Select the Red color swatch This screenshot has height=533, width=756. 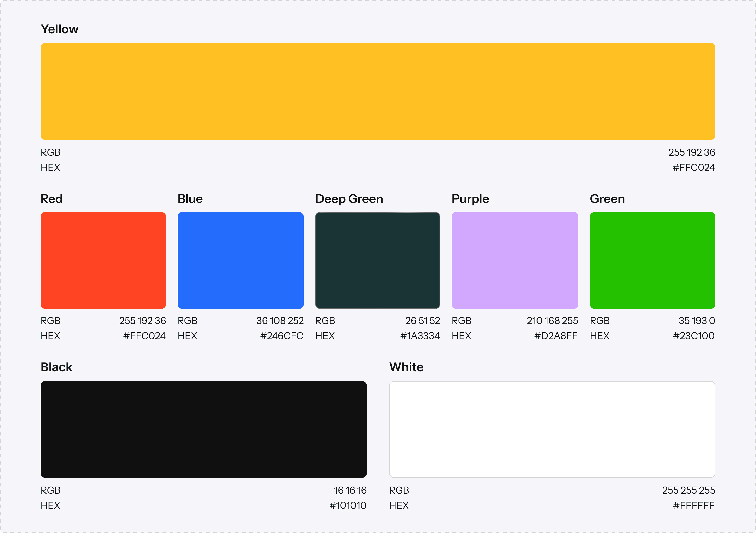[x=103, y=260]
